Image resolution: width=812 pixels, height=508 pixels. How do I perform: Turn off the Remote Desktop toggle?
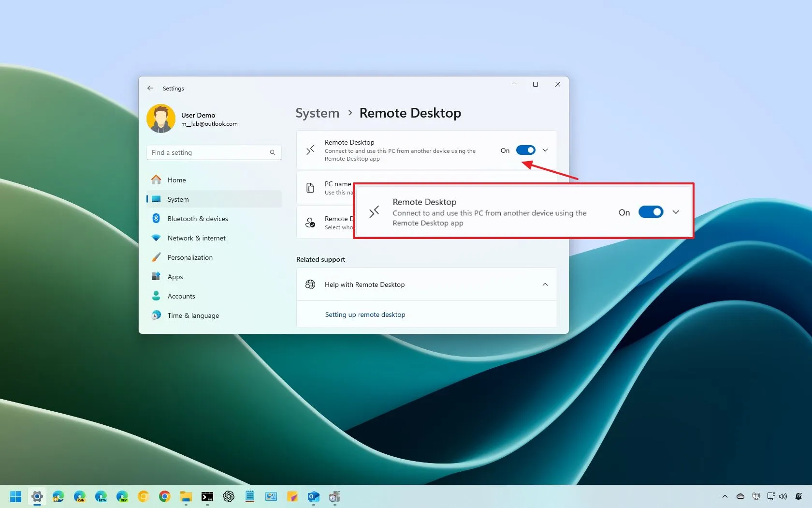pyautogui.click(x=527, y=150)
